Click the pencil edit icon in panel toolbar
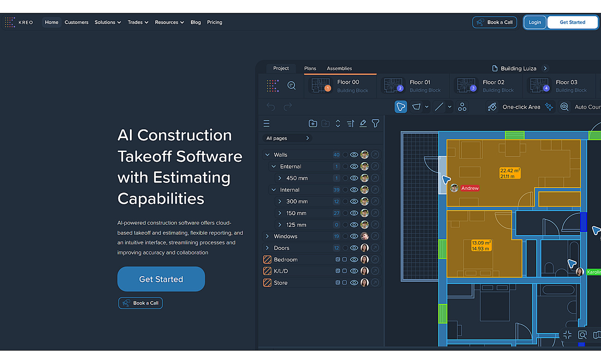The width and height of the screenshot is (601, 364). 363,123
